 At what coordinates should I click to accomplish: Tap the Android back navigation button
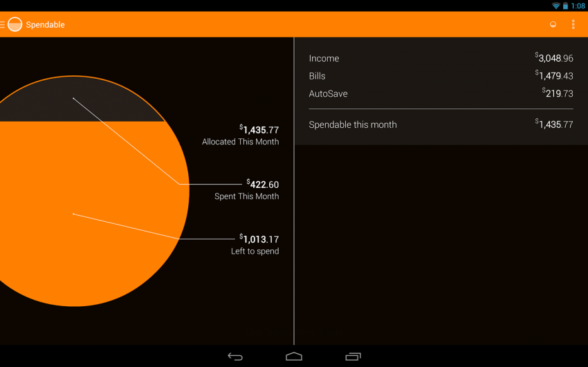point(235,357)
